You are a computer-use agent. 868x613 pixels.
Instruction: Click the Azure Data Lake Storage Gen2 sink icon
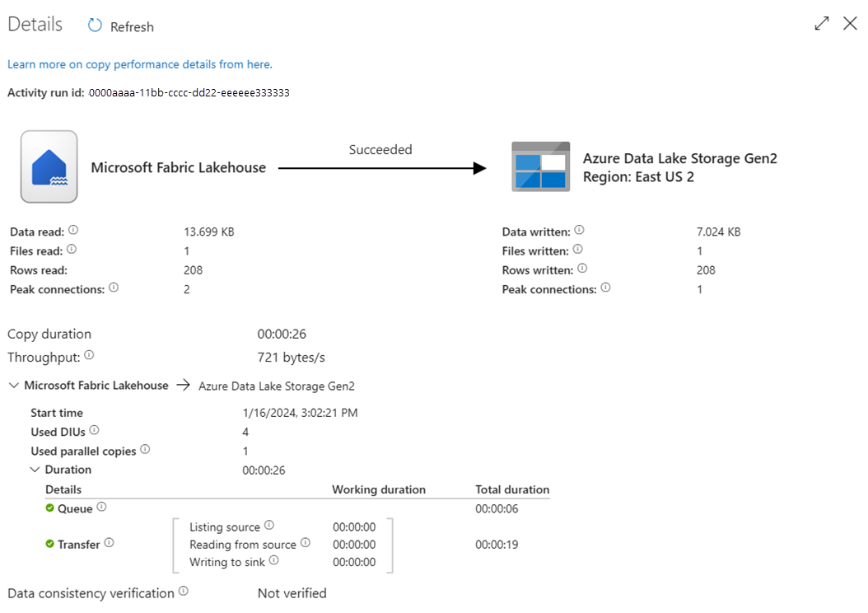pos(542,166)
